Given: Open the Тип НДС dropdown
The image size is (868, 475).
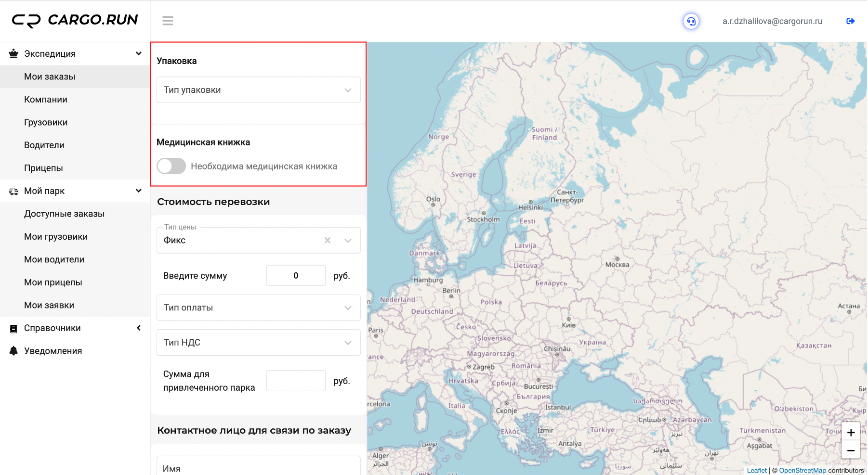Looking at the screenshot, I should [258, 342].
